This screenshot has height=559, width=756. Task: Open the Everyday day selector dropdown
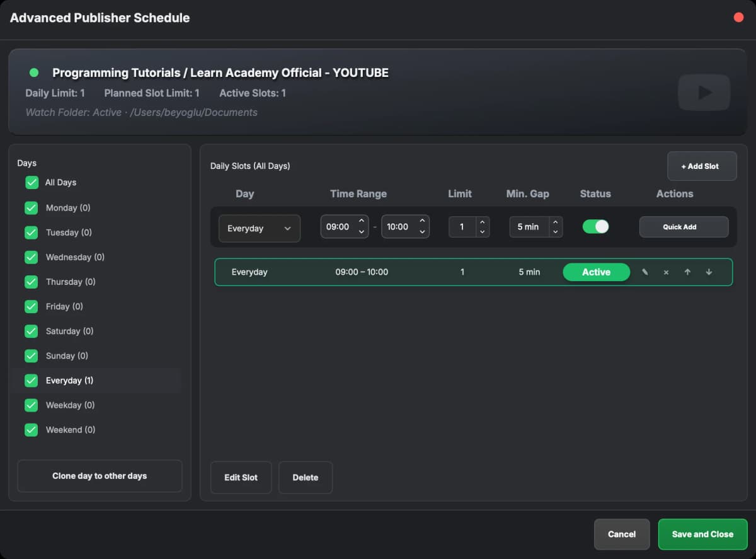pos(259,228)
